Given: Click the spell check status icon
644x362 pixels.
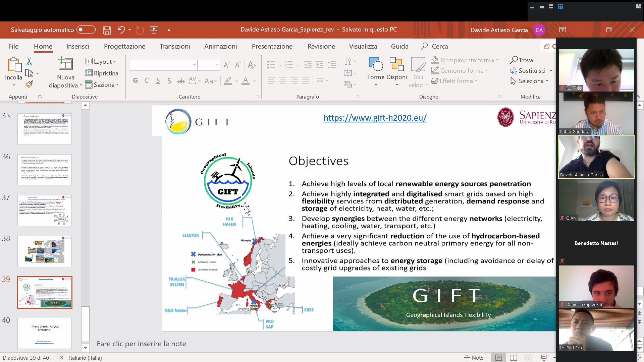Looking at the screenshot, I should click(x=59, y=358).
